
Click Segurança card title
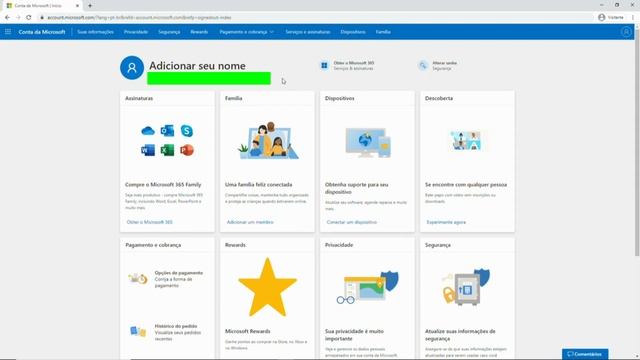point(438,245)
